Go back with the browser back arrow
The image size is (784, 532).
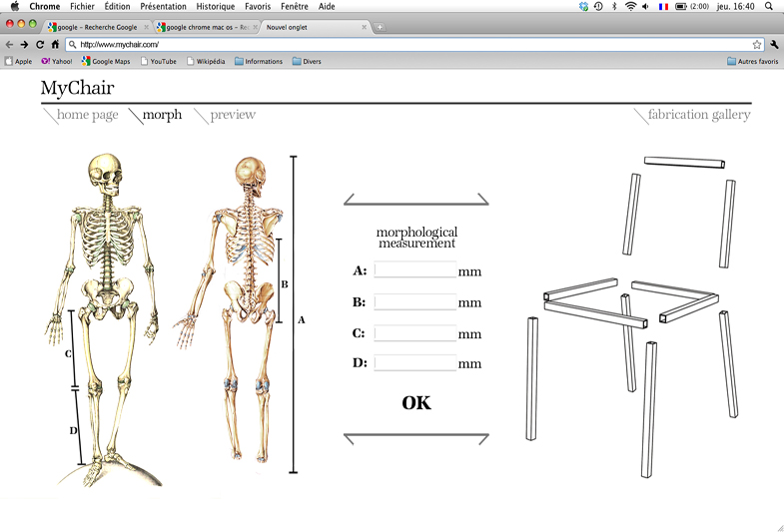pos(9,45)
